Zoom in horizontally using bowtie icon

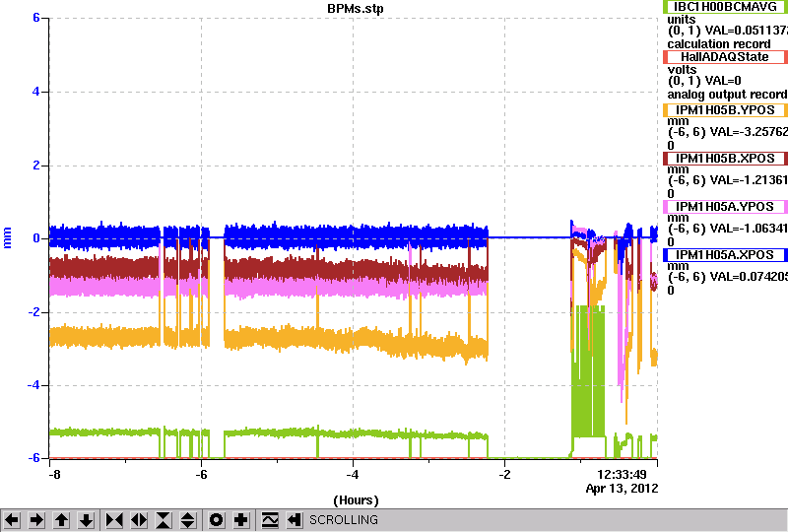pyautogui.click(x=114, y=520)
